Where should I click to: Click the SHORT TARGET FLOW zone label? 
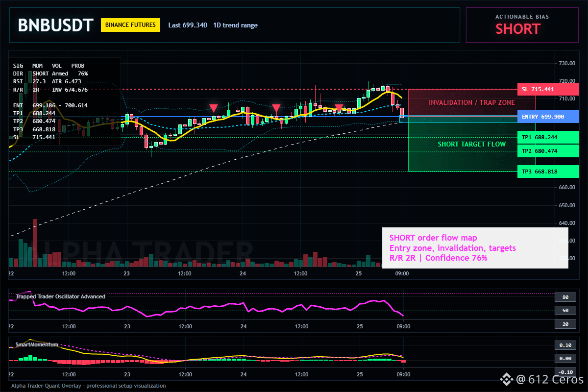click(x=472, y=144)
